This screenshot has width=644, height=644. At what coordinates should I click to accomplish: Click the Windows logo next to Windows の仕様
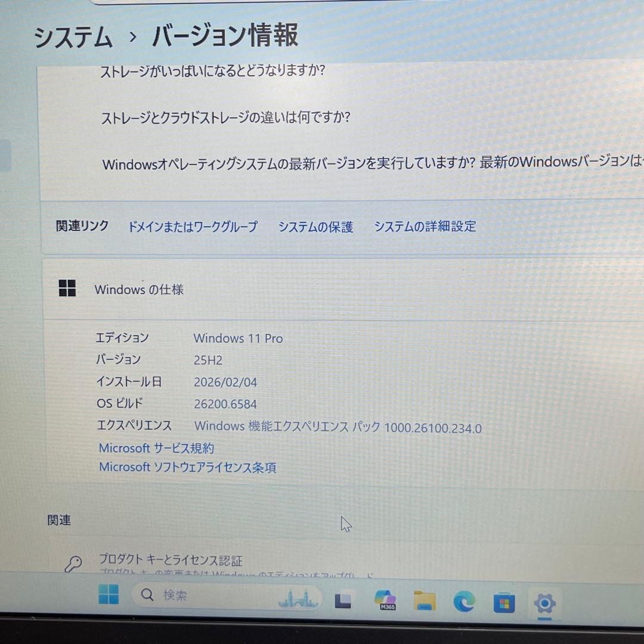tap(67, 289)
